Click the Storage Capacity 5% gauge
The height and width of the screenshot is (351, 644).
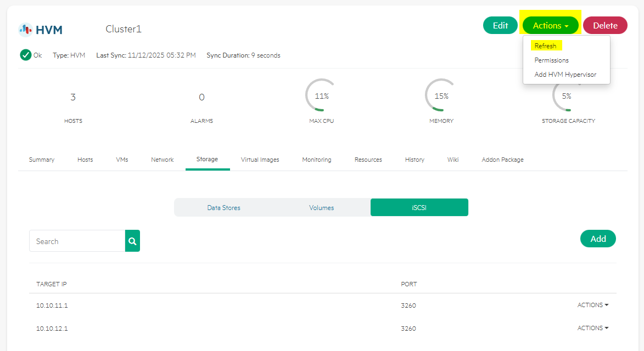566,96
